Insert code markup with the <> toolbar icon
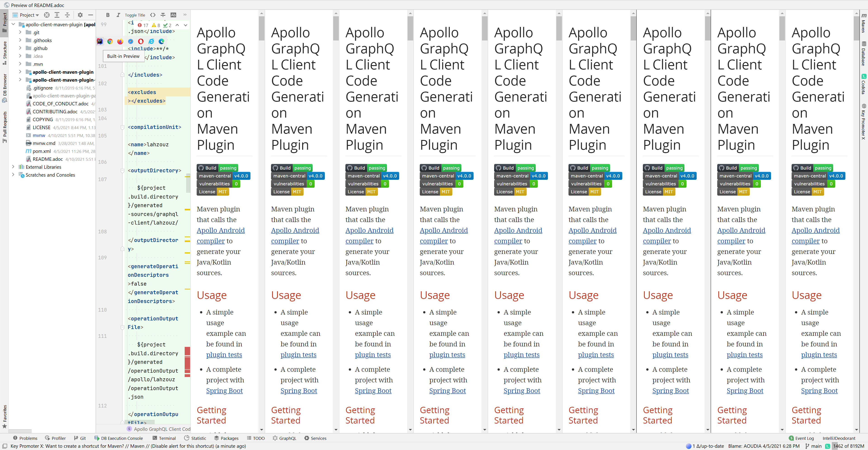868x450 pixels. click(x=153, y=15)
